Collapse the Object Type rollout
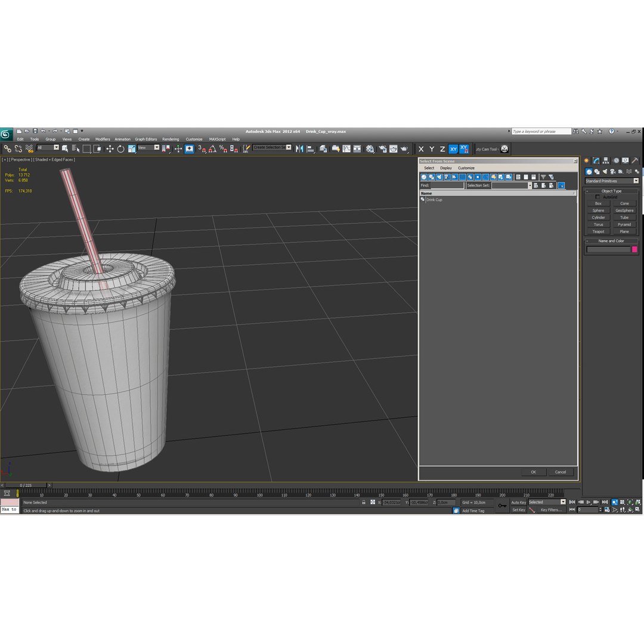This screenshot has width=644, height=644. 611,191
